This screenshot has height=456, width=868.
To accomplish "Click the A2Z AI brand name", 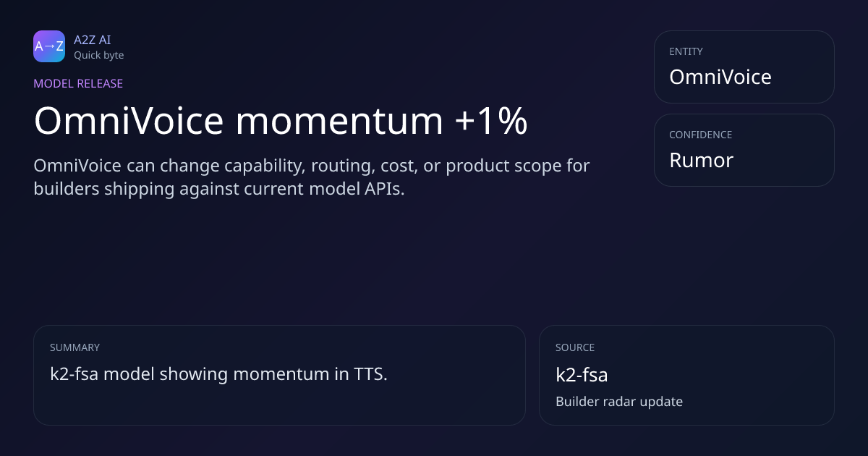I will (x=92, y=40).
